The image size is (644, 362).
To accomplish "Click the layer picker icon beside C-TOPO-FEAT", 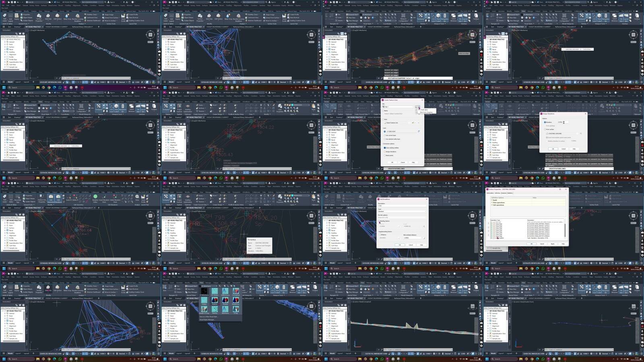I will (419, 132).
